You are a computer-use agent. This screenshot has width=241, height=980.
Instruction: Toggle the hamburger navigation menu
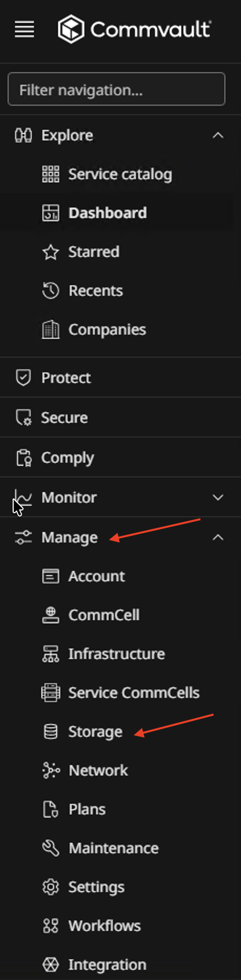point(24,29)
